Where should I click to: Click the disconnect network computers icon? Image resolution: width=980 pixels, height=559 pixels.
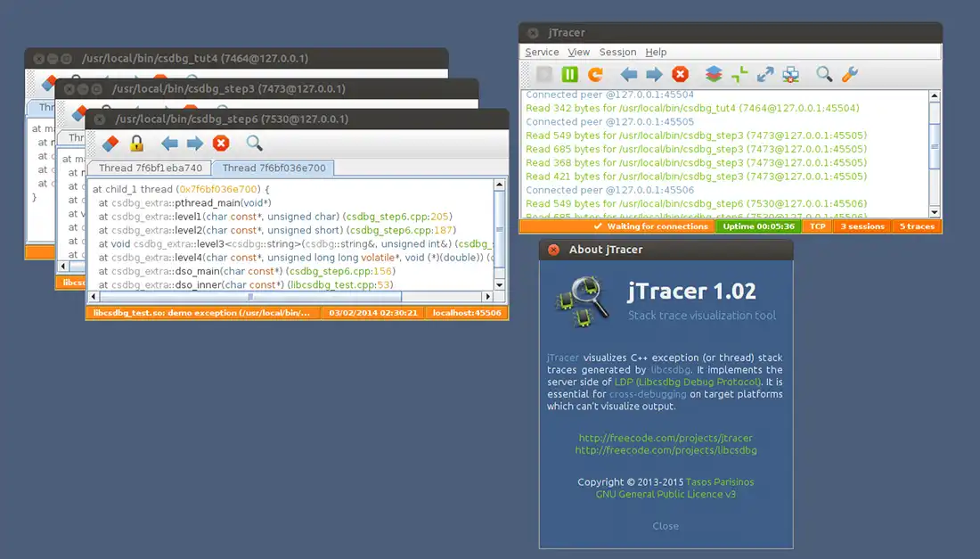pos(790,74)
